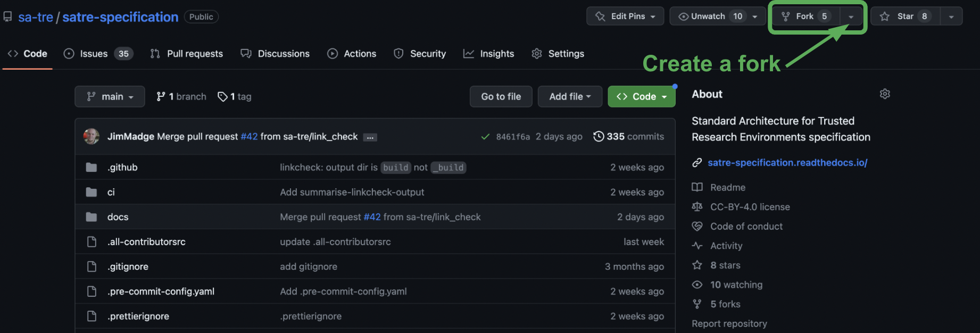This screenshot has width=980, height=333.
Task: Click the Issues count badge 35
Action: coord(123,54)
